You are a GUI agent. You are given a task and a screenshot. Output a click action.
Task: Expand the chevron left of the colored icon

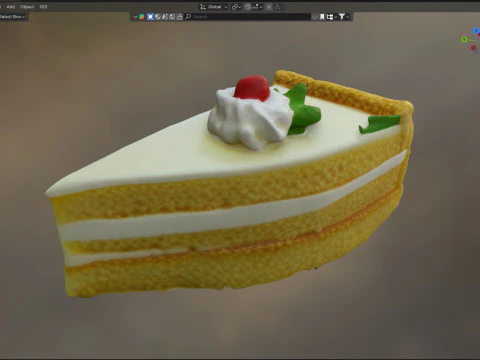[x=135, y=17]
